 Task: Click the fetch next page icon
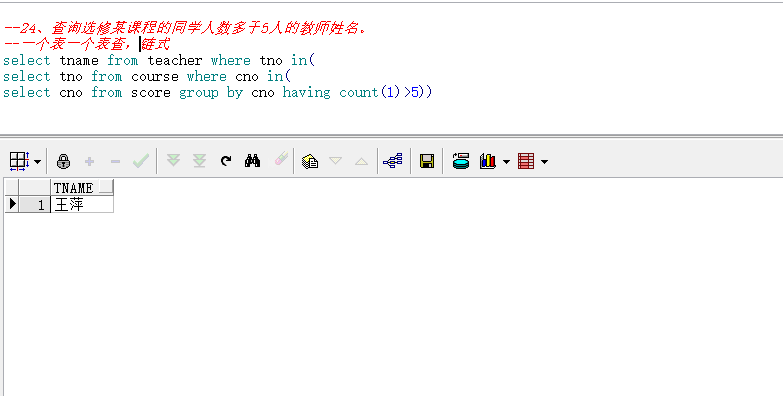click(x=173, y=161)
